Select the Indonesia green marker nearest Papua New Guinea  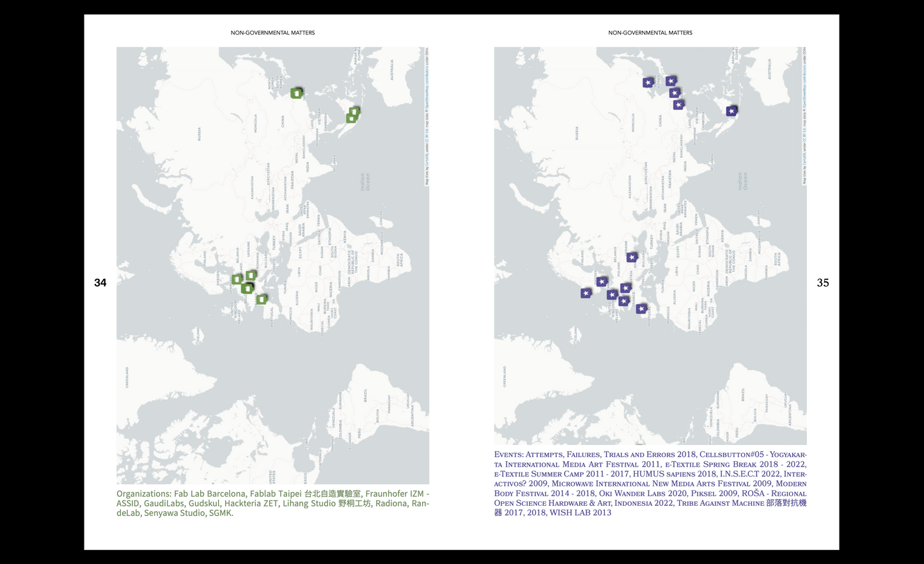pos(355,111)
